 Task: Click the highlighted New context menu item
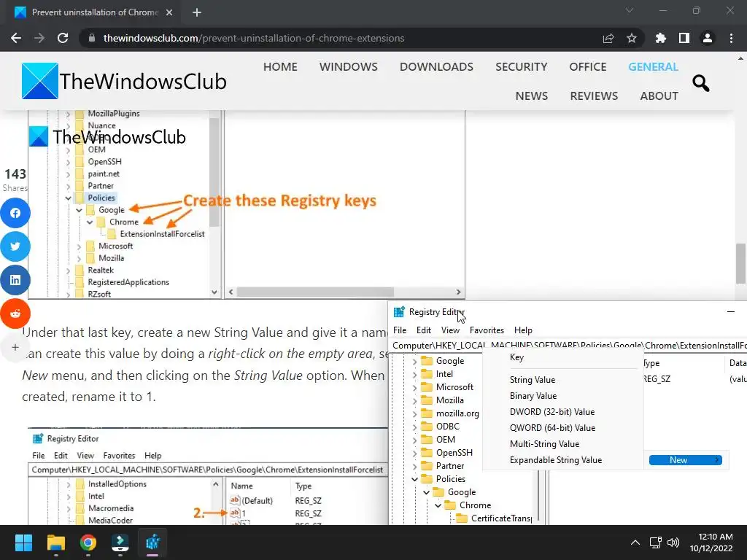(x=686, y=460)
